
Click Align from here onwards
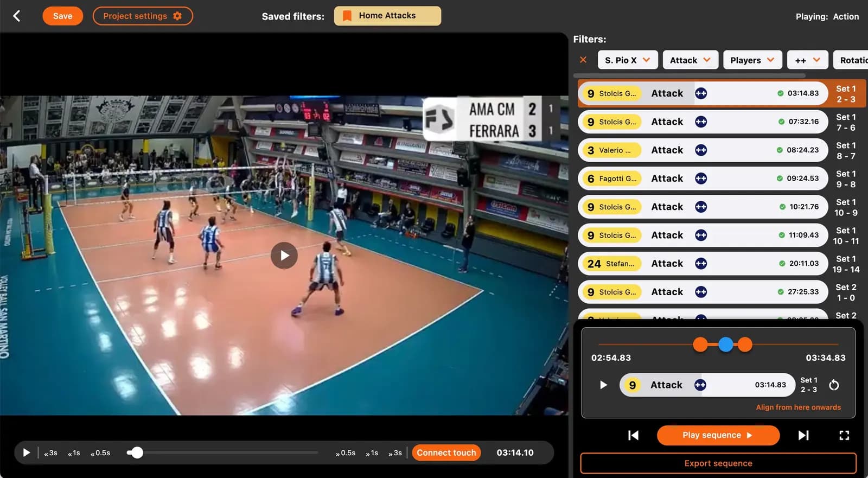[x=798, y=407]
